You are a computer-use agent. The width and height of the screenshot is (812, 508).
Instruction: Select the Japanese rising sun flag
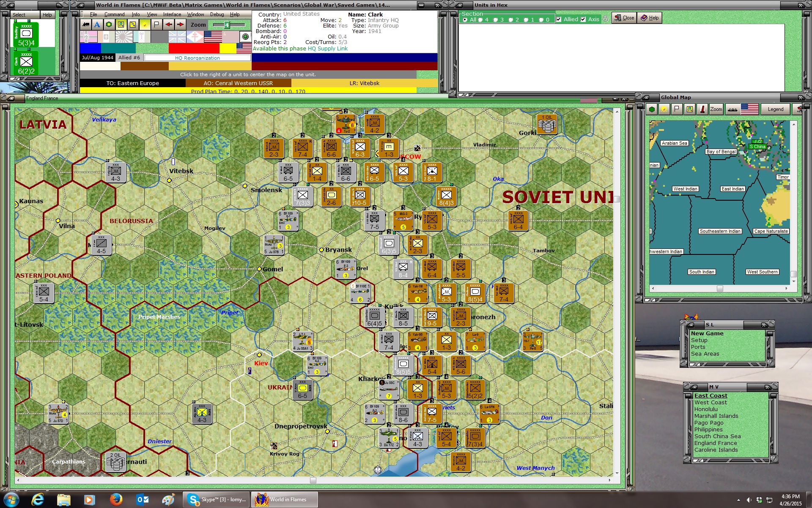click(124, 37)
